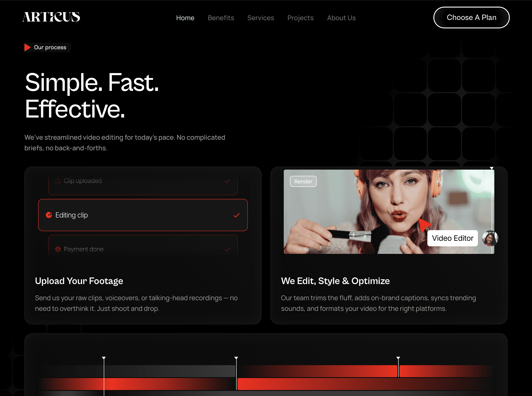Viewport: 532px width, 396px height.
Task: Click the Render badge on the video
Action: point(303,181)
